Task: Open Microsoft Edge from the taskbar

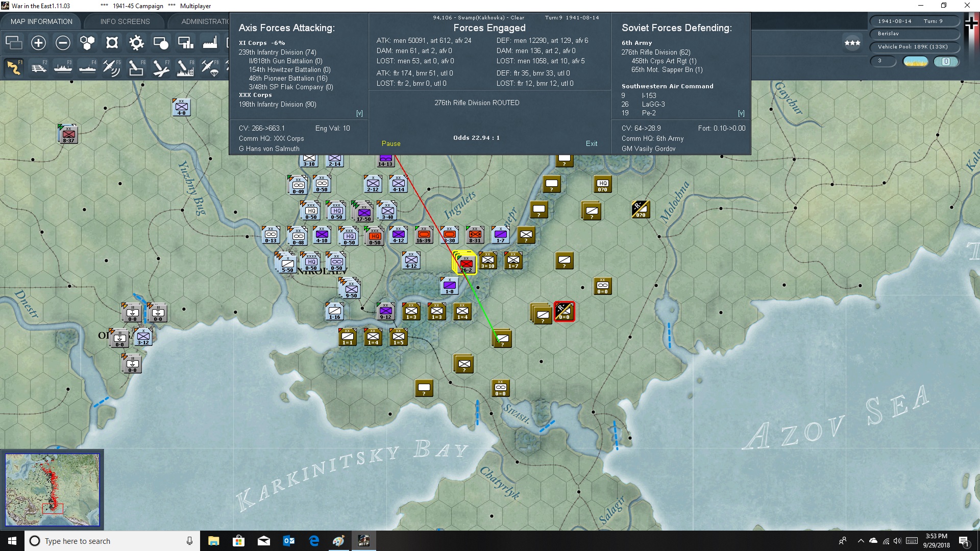Action: coord(314,541)
